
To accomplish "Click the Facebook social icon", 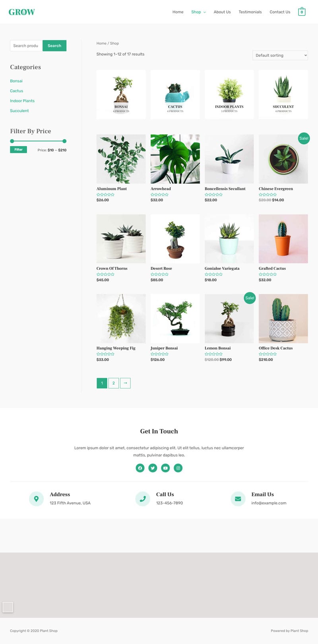I will (140, 468).
